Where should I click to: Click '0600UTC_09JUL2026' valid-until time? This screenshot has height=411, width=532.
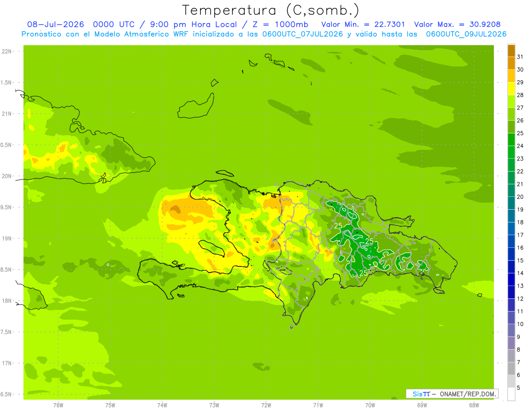(466, 34)
